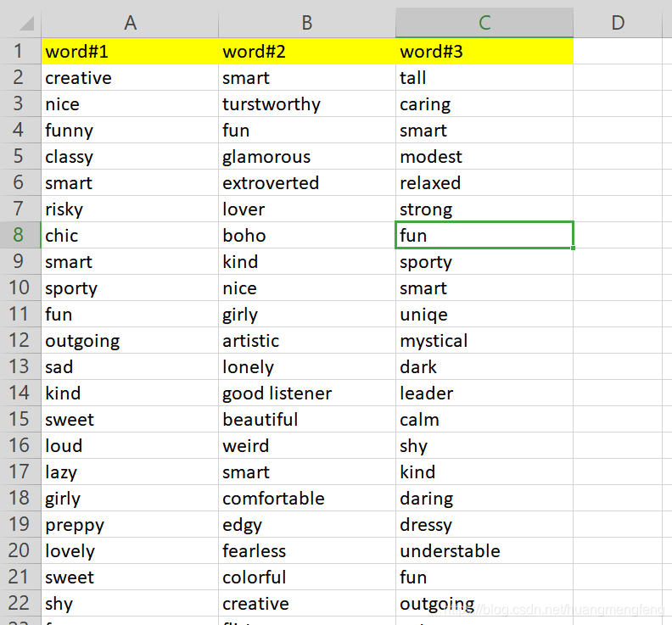Click the cell containing weird
Viewport: 672px width, 625px height.
307,445
